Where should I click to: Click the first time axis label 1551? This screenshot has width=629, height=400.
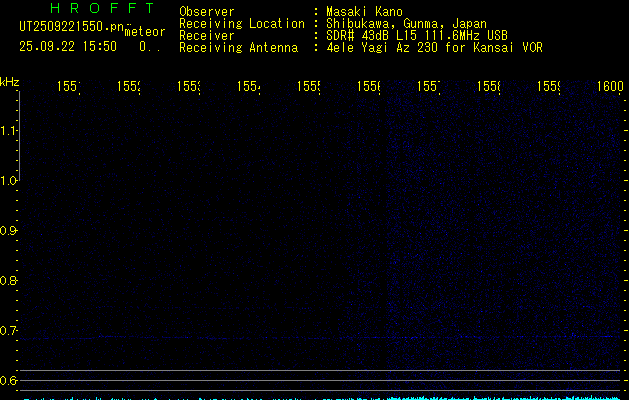[x=69, y=86]
